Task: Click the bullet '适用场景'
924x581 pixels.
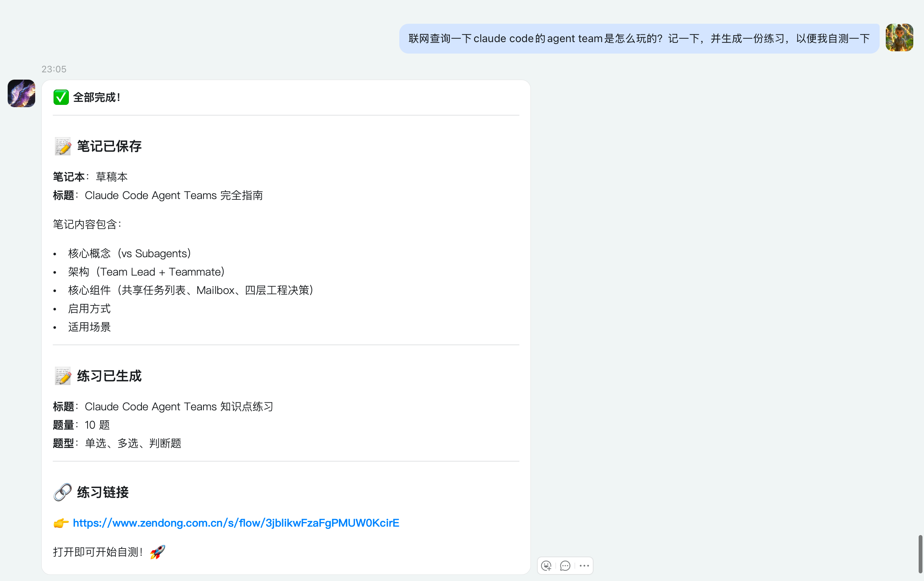Action: coord(89,327)
